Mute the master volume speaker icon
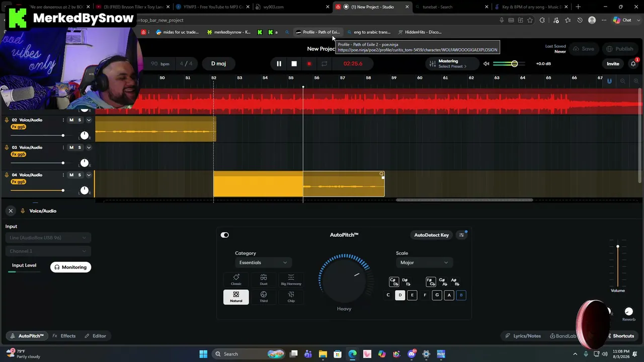 [x=486, y=64]
